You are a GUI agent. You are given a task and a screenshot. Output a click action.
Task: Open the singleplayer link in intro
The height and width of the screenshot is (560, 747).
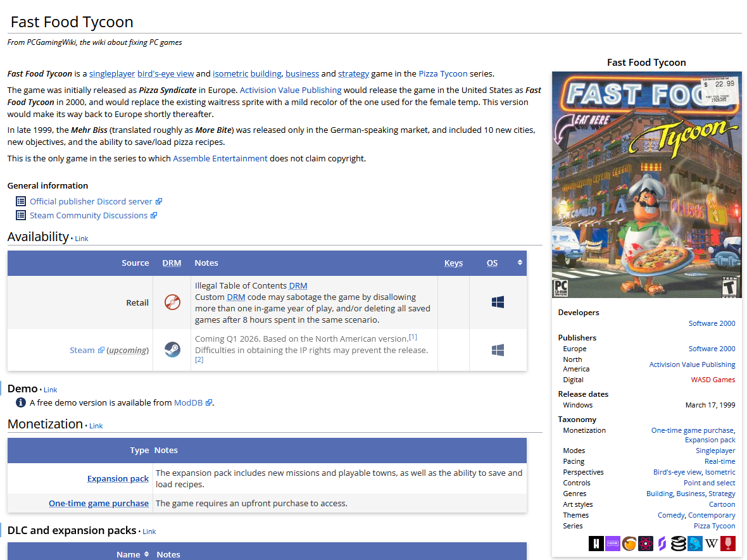tap(112, 74)
